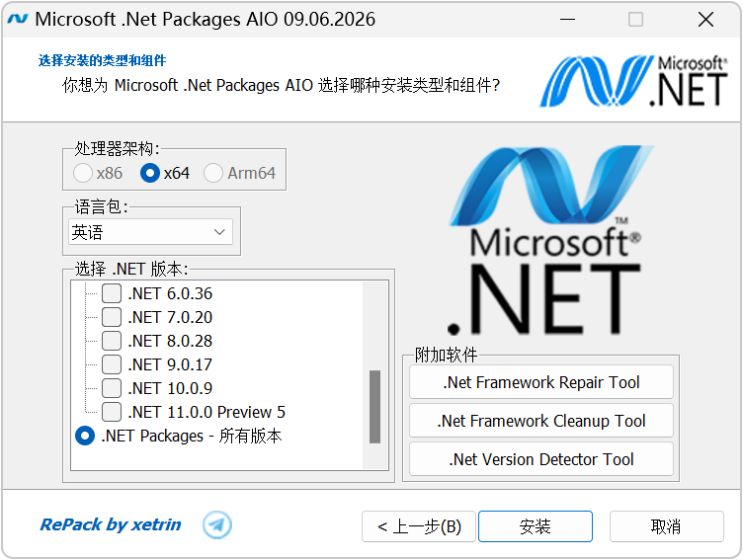Click the 取消 cancel button
Screen dimensions: 743x560
[666, 526]
